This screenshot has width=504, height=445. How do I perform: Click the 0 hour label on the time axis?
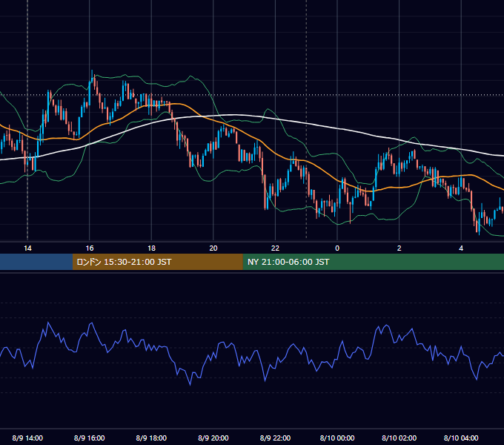(337, 248)
